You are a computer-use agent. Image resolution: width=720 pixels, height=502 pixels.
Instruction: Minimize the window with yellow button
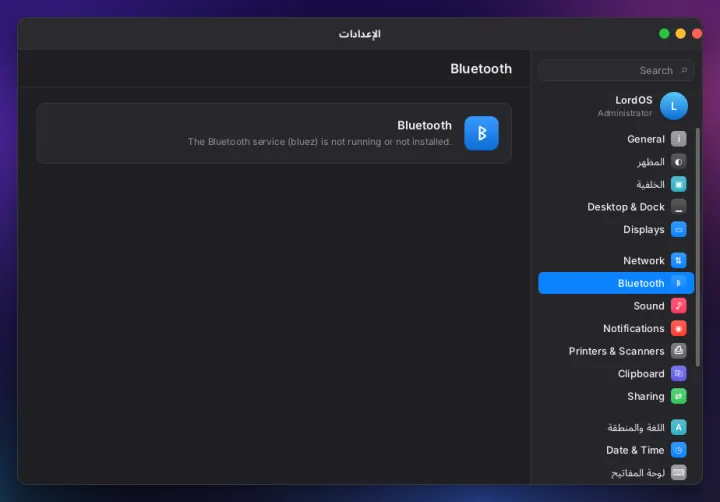coord(681,34)
